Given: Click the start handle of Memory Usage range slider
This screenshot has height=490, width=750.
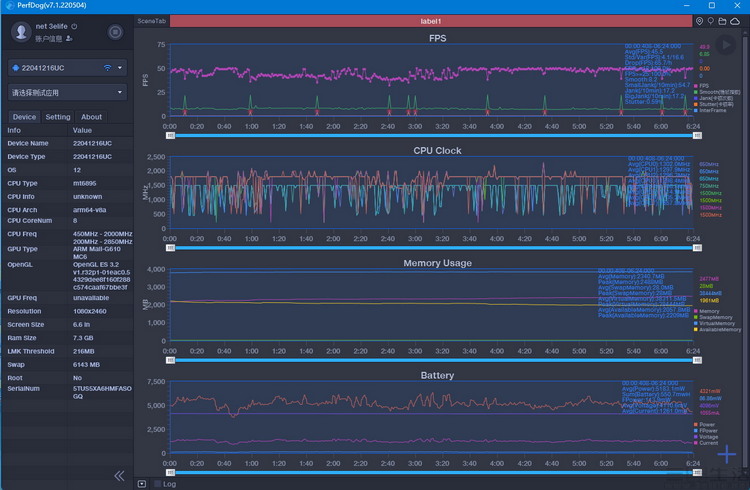Looking at the screenshot, I should 170,360.
